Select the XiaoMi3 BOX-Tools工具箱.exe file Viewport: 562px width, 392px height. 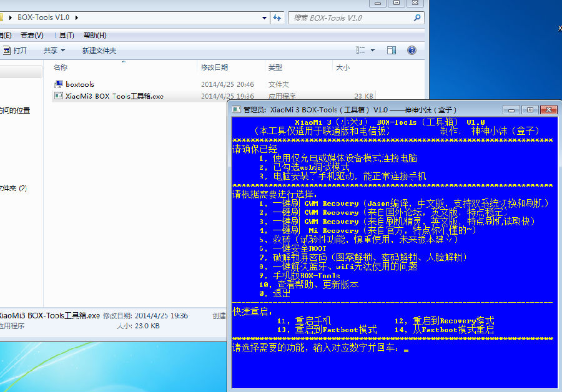click(x=114, y=96)
